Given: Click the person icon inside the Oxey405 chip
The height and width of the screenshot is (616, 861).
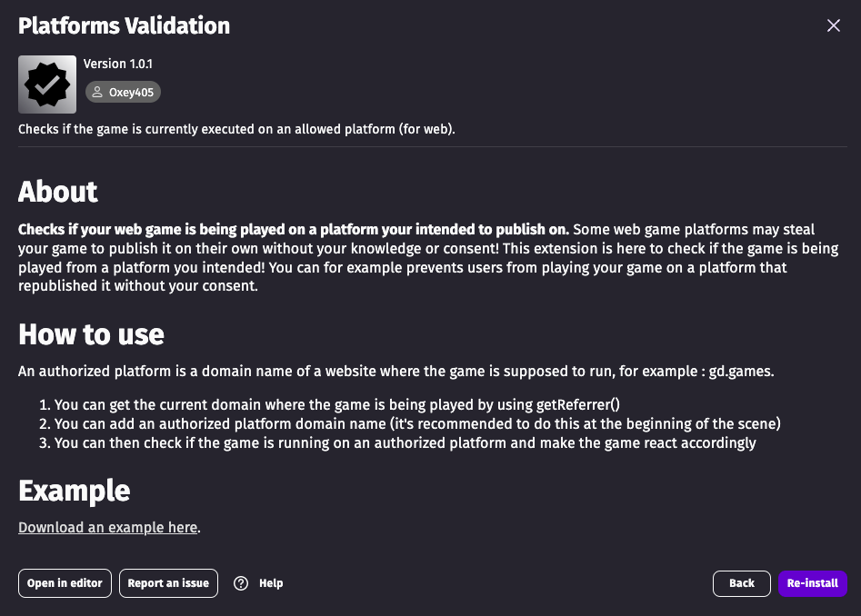Looking at the screenshot, I should (97, 92).
